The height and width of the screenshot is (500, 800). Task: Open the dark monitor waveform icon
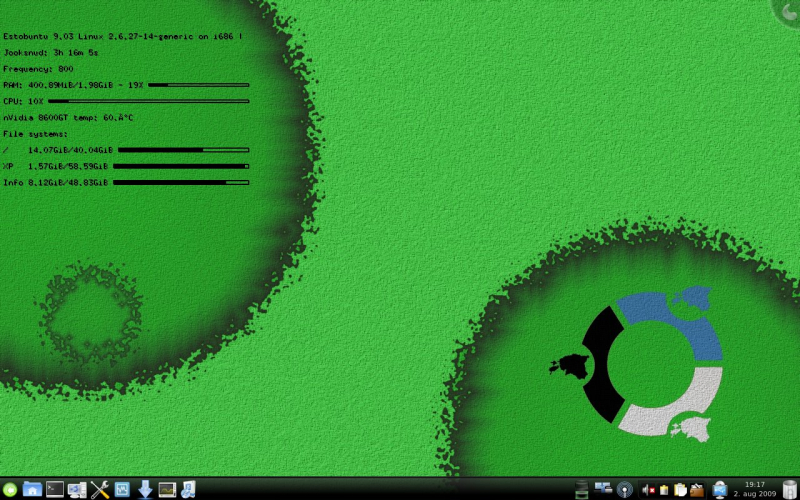click(x=167, y=490)
